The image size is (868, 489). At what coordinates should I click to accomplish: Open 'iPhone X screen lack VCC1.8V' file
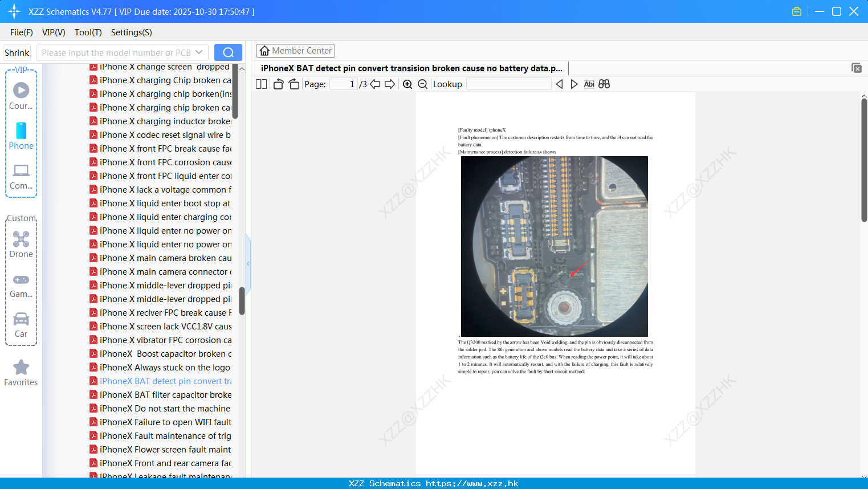tap(161, 327)
